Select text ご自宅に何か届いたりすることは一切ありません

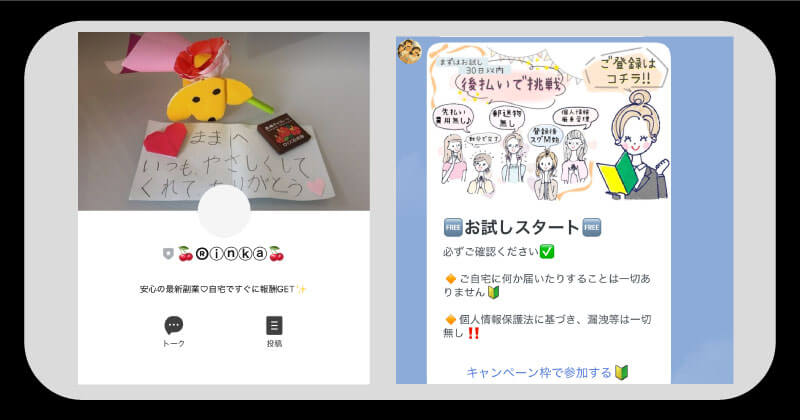tap(547, 285)
